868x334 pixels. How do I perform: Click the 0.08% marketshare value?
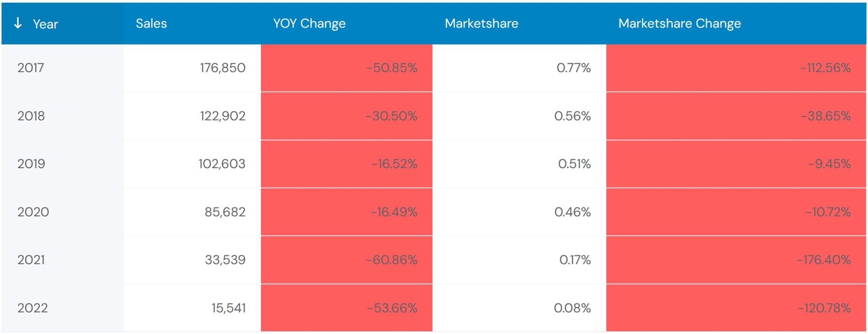[572, 308]
